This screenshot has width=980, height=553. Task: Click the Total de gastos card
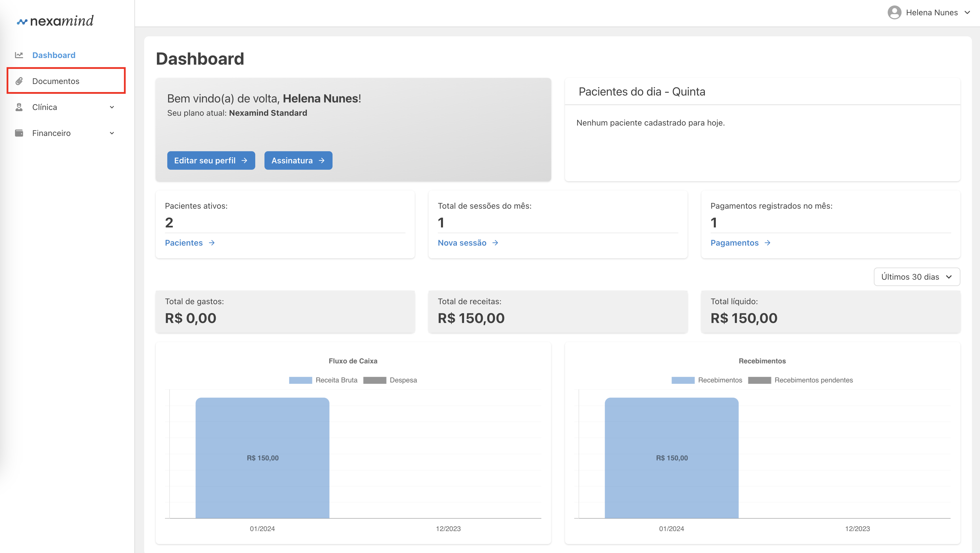(x=285, y=312)
